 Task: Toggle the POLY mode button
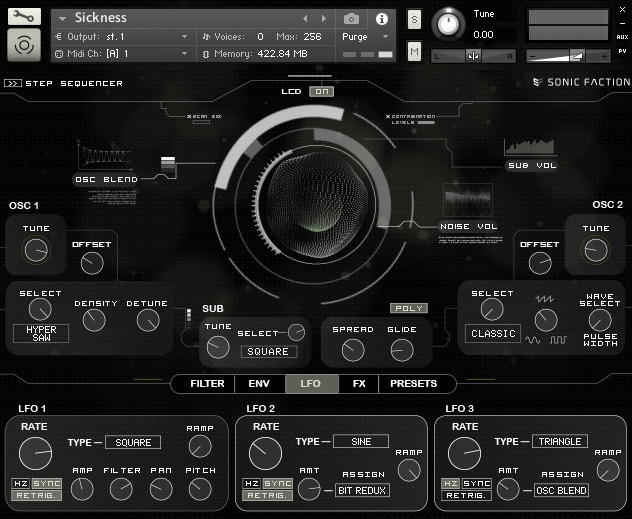(409, 308)
